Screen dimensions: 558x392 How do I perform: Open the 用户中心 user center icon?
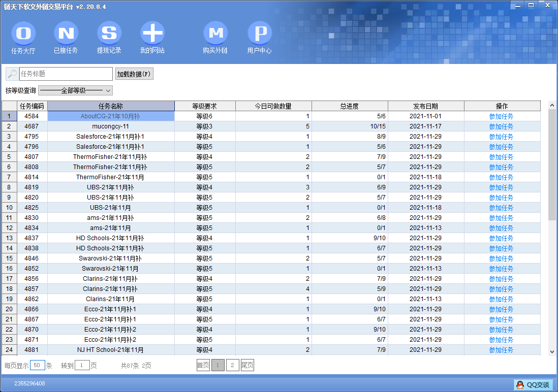pyautogui.click(x=259, y=38)
